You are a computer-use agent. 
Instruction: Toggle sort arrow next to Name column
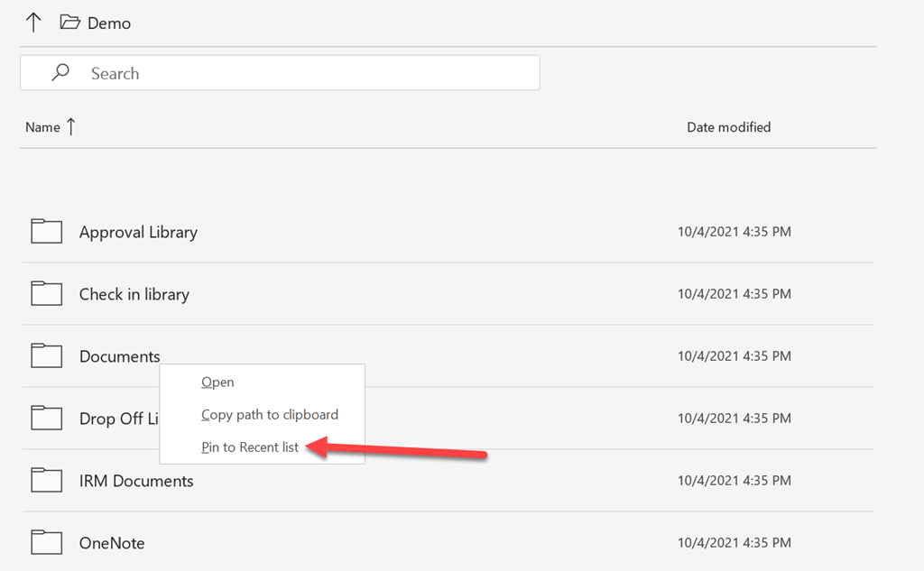(x=71, y=127)
